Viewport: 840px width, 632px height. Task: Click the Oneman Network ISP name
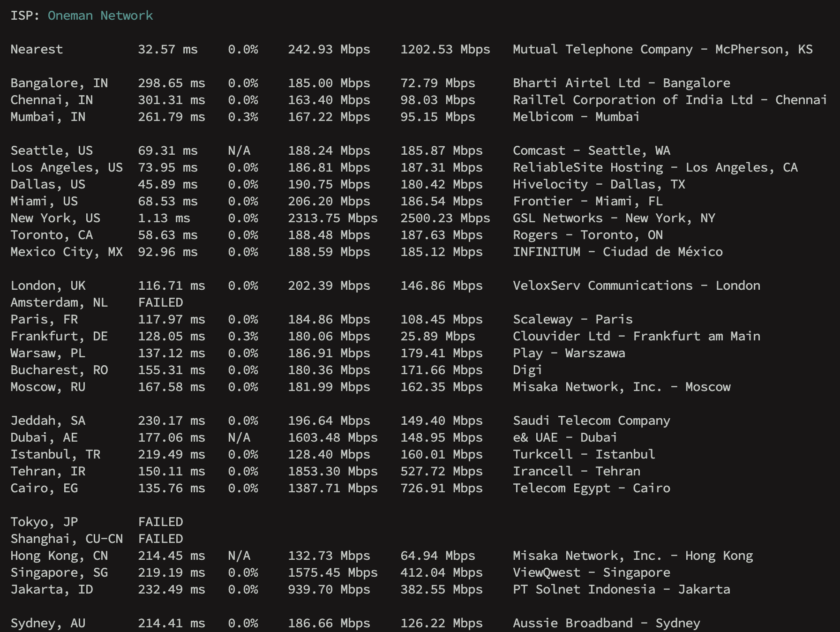click(x=99, y=15)
